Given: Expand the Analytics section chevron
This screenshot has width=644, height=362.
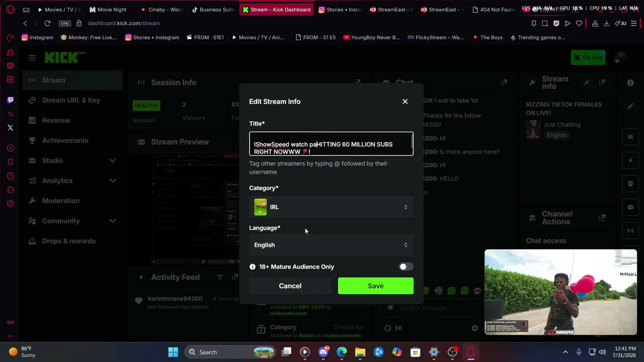Looking at the screenshot, I should tap(113, 180).
